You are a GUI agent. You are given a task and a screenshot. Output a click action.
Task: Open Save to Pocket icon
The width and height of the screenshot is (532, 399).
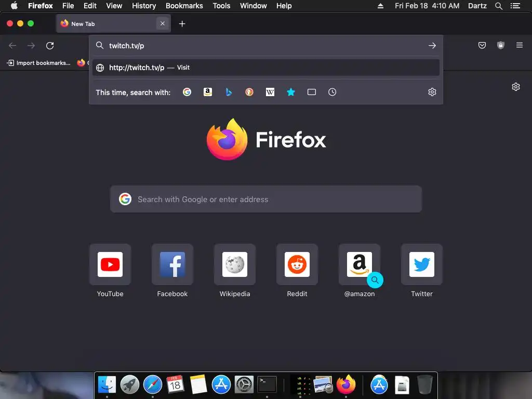(x=482, y=45)
